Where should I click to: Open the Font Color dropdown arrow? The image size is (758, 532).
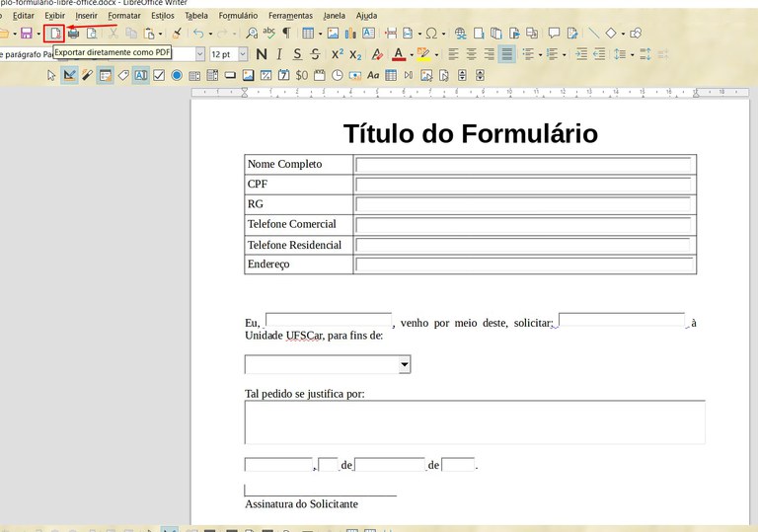click(x=412, y=54)
